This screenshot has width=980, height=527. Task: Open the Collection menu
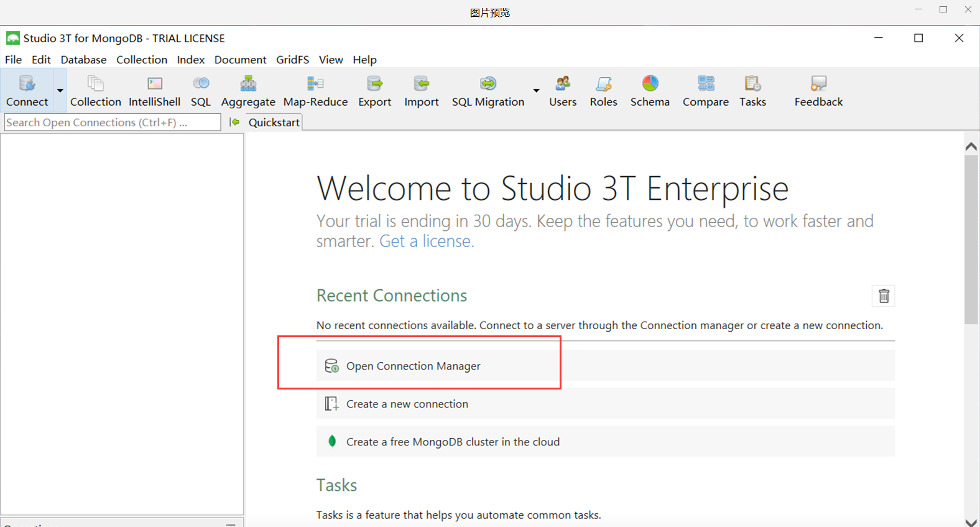142,60
